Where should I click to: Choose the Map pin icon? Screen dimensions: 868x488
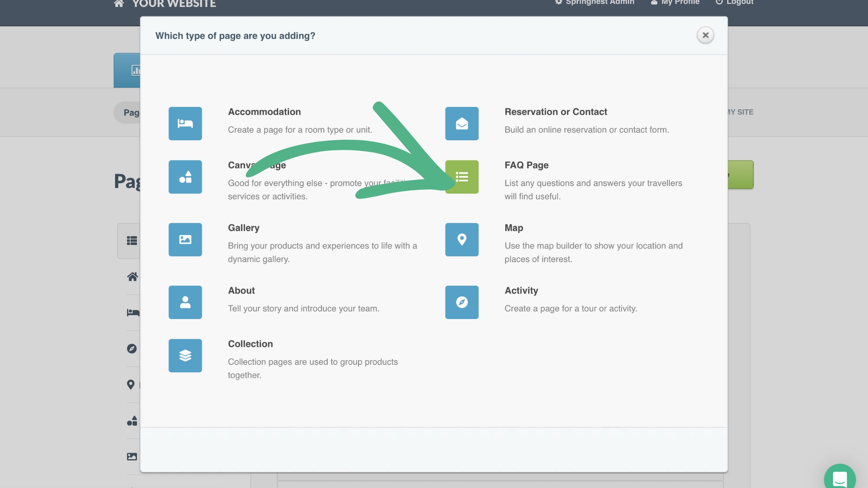[462, 239]
